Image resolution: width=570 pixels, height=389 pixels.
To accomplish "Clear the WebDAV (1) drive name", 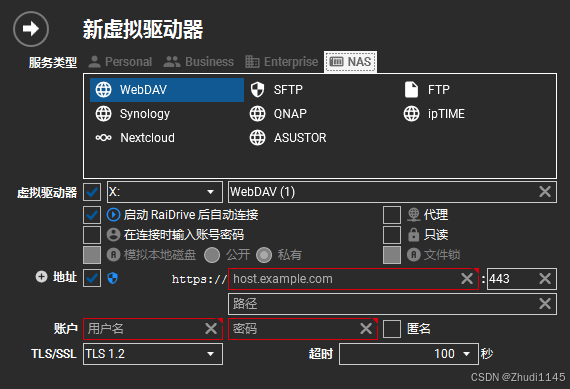I will pos(545,192).
